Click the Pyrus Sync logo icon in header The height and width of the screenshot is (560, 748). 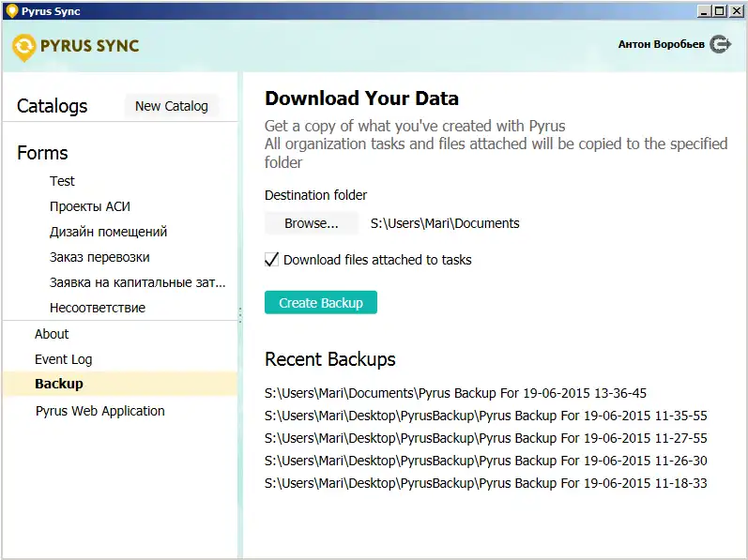point(23,48)
